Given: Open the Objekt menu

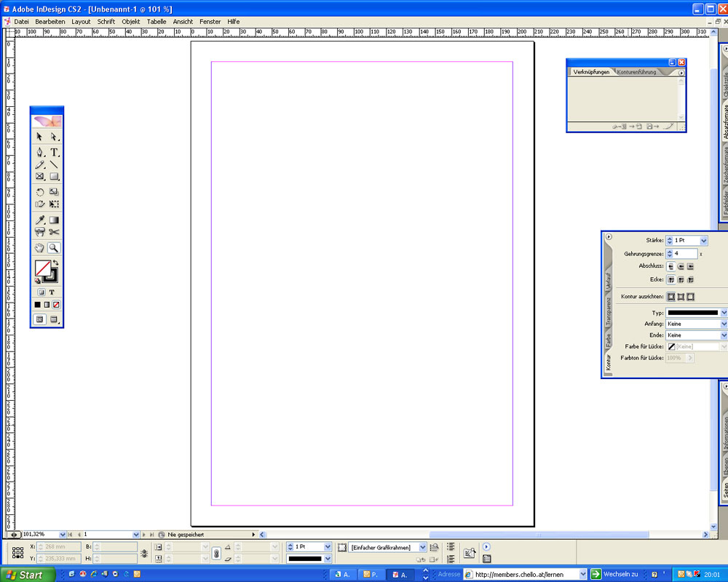Looking at the screenshot, I should 131,22.
